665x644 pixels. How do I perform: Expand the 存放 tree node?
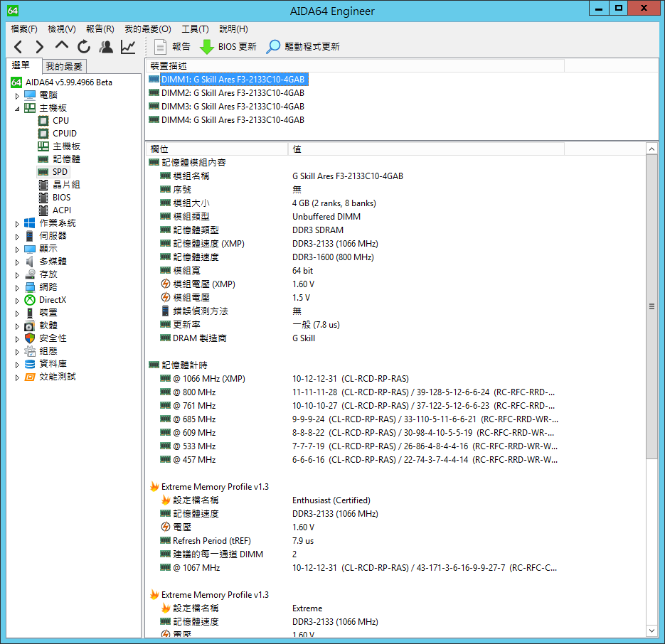[17, 275]
